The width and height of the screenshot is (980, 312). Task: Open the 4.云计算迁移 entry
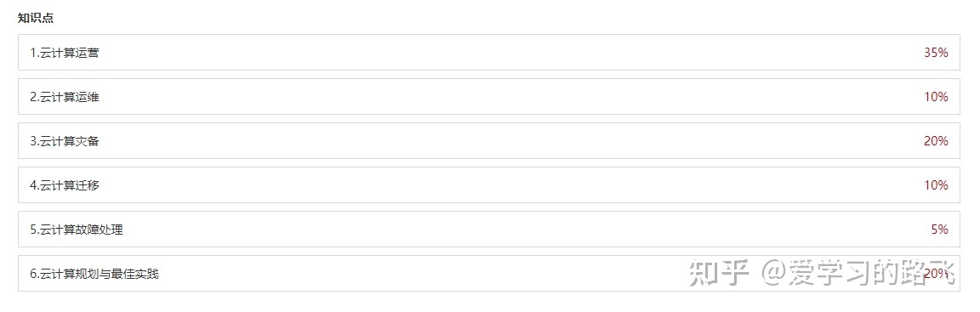point(65,185)
